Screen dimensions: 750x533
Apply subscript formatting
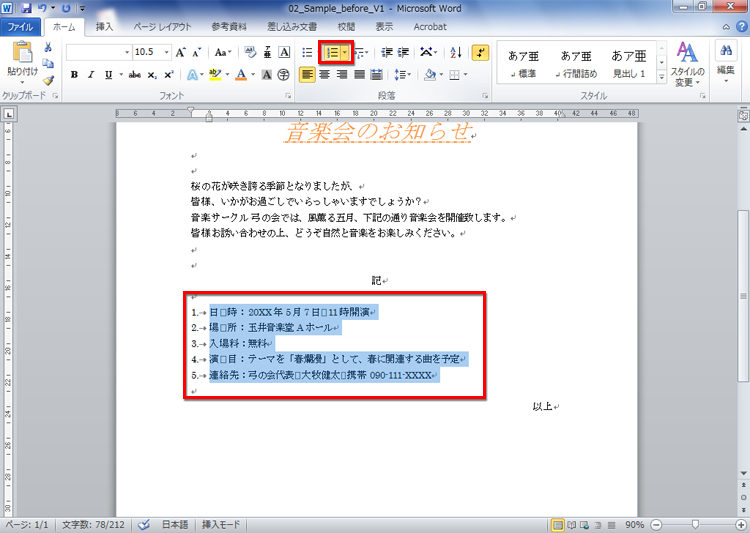pos(152,75)
